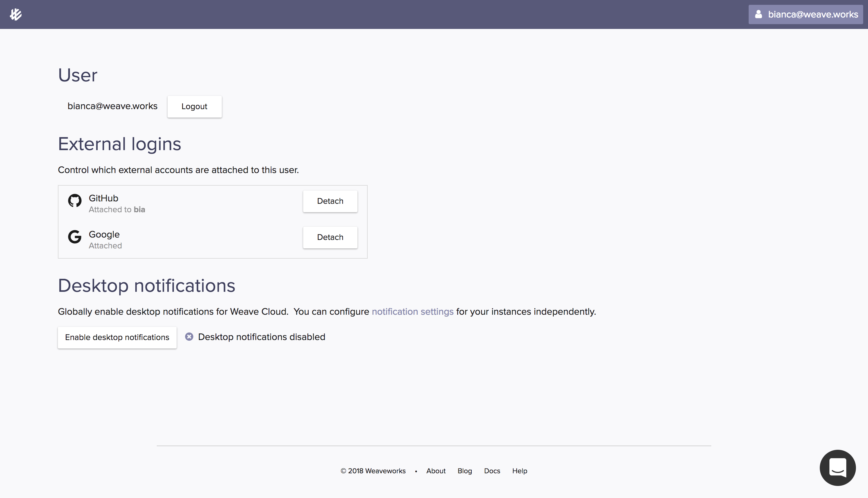Click the Google icon in External logins
The height and width of the screenshot is (498, 868).
coord(74,237)
